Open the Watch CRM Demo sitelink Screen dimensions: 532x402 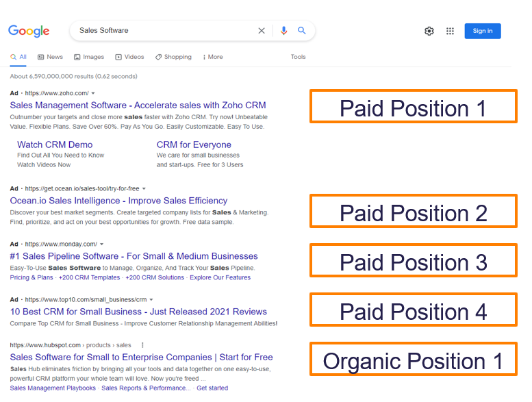(55, 145)
